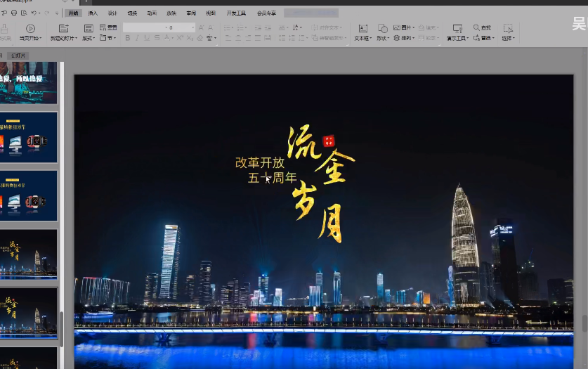Click the Text Box (文本框) icon
588x369 pixels.
point(363,29)
